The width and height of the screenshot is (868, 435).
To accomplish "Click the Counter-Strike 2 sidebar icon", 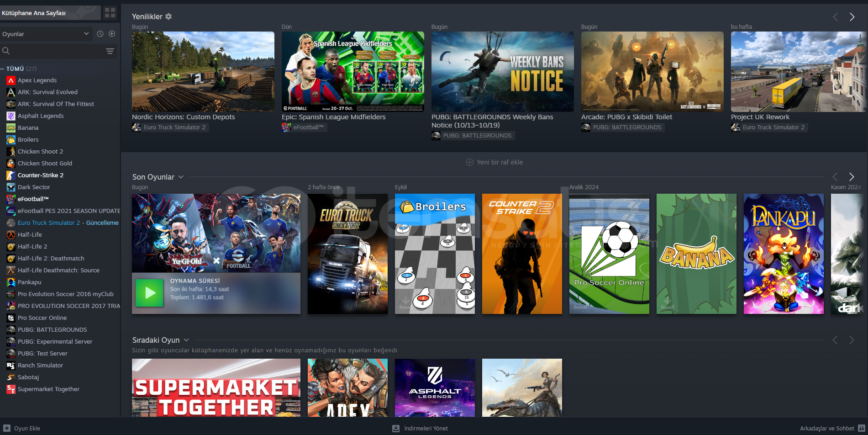I will (x=11, y=175).
